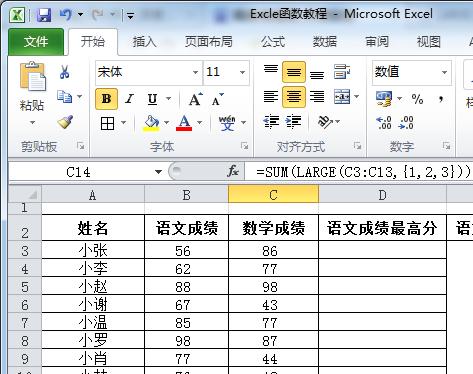473x374 pixels.
Task: Select the Format Painter brush
Action: 65,122
